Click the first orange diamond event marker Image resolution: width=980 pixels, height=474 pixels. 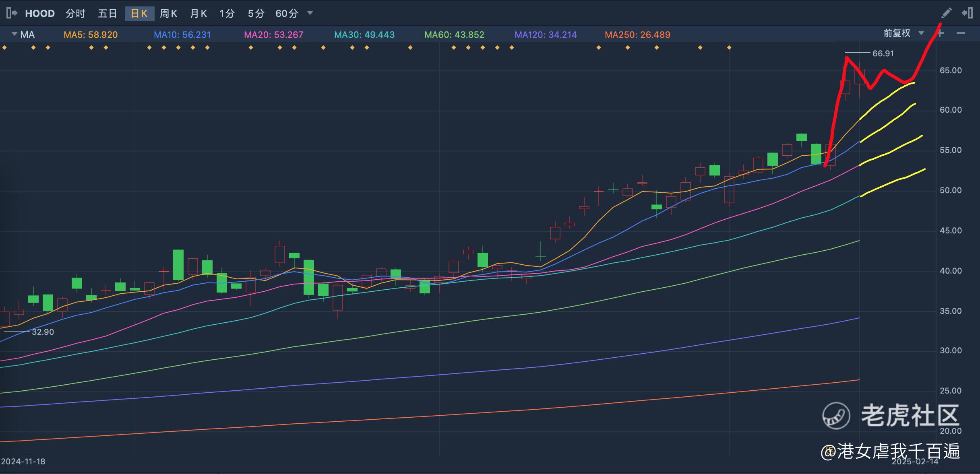tap(4, 48)
